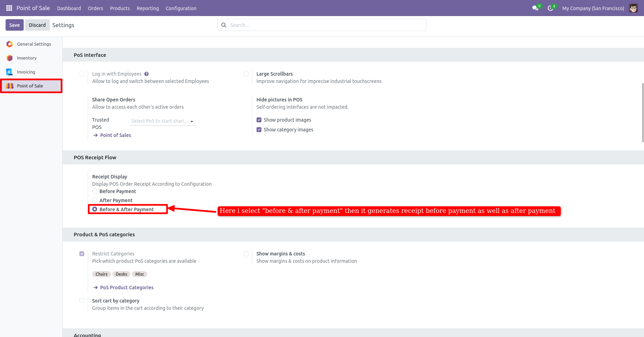Enable Sort cart by category checkbox
644x337 pixels.
click(x=82, y=300)
